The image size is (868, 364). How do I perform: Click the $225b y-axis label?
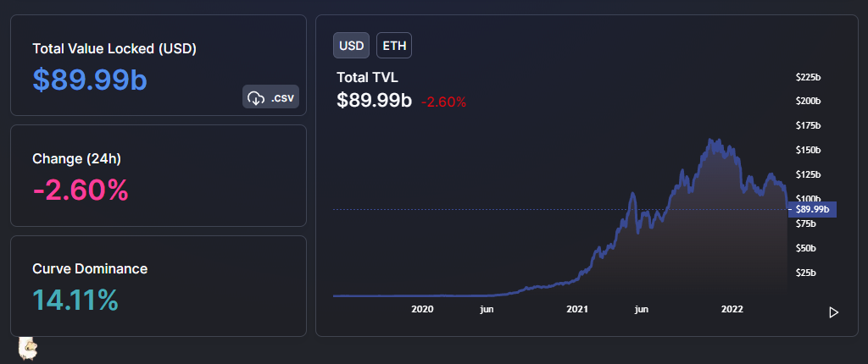tap(808, 77)
